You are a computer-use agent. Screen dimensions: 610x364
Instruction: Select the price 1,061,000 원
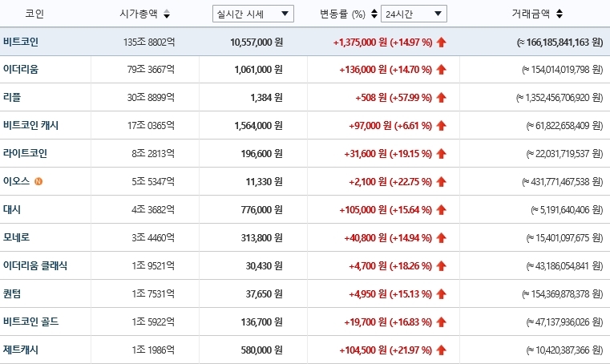tap(258, 70)
